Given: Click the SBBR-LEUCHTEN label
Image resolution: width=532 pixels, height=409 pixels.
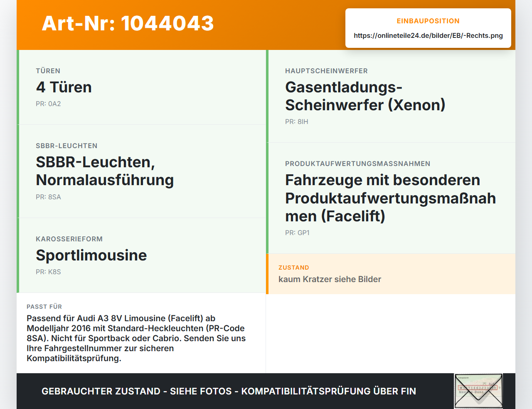Looking at the screenshot, I should (x=66, y=146).
